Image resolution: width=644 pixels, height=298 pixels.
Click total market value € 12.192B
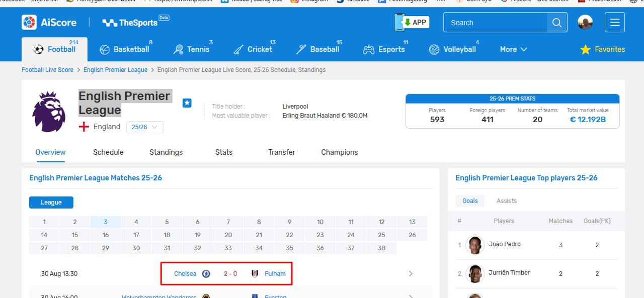click(x=588, y=119)
